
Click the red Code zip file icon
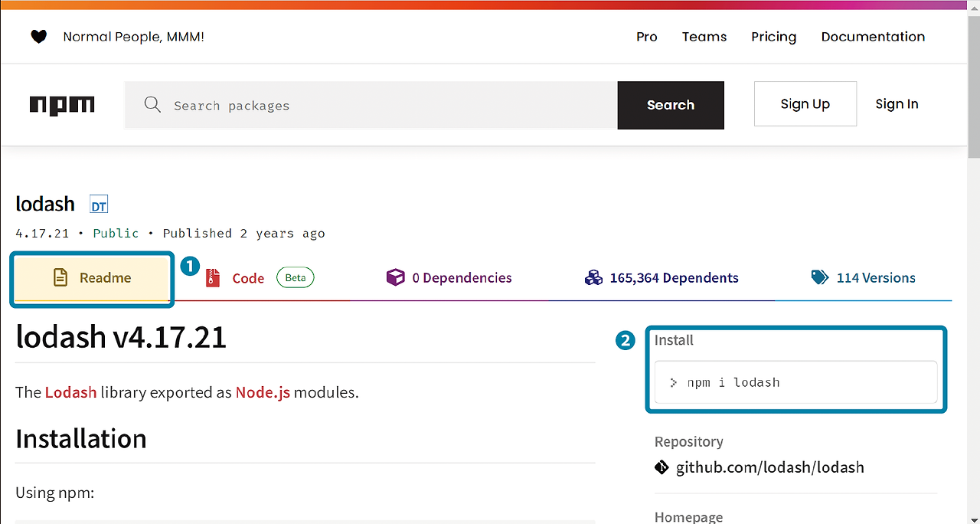tap(213, 278)
